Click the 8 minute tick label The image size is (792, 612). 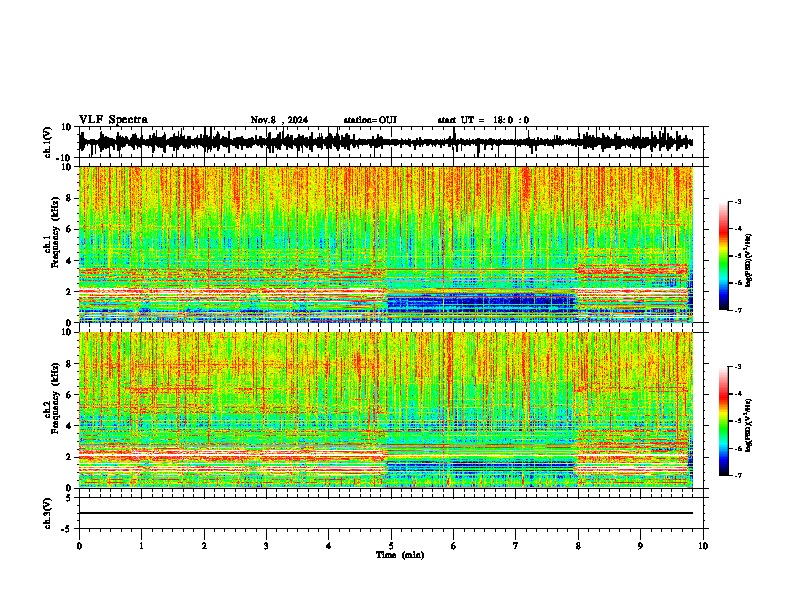(x=578, y=546)
